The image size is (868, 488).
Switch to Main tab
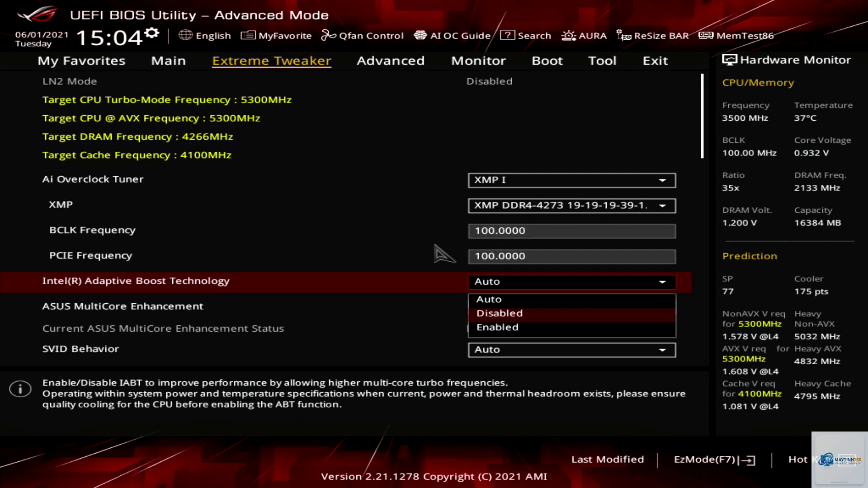[x=168, y=61]
